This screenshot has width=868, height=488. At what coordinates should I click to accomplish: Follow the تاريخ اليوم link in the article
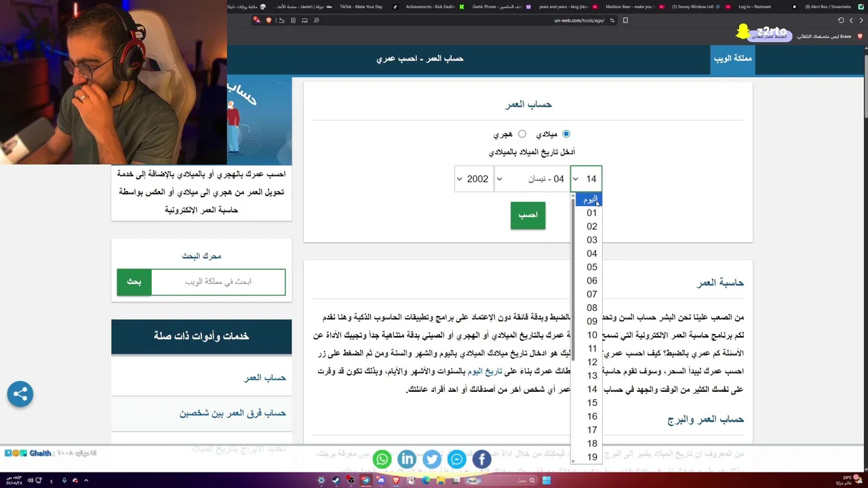pos(485,371)
